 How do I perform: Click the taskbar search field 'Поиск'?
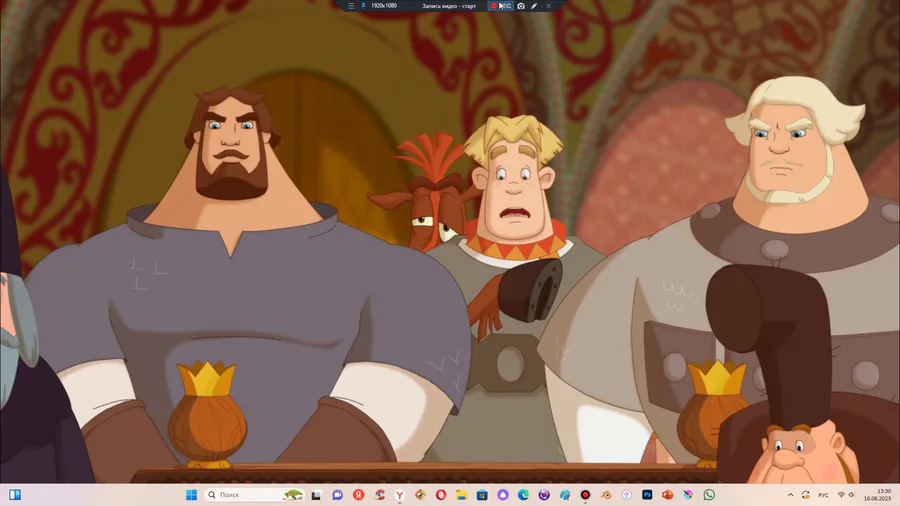[254, 495]
